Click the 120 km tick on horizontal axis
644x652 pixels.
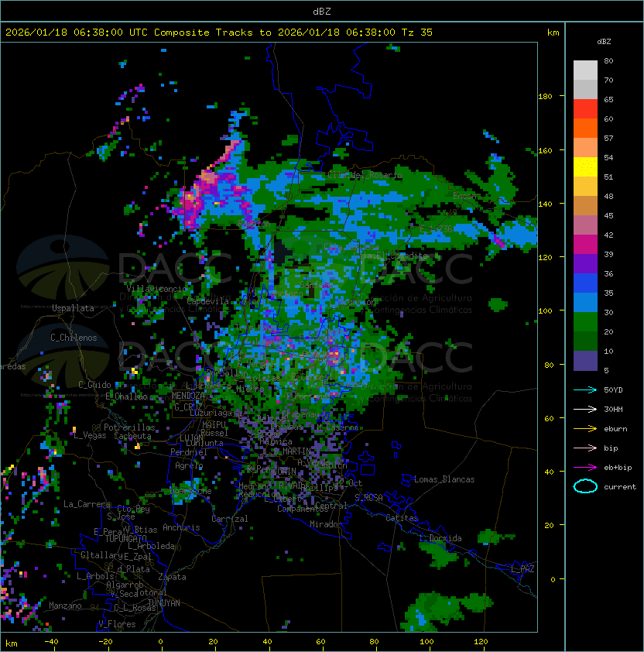[481, 642]
